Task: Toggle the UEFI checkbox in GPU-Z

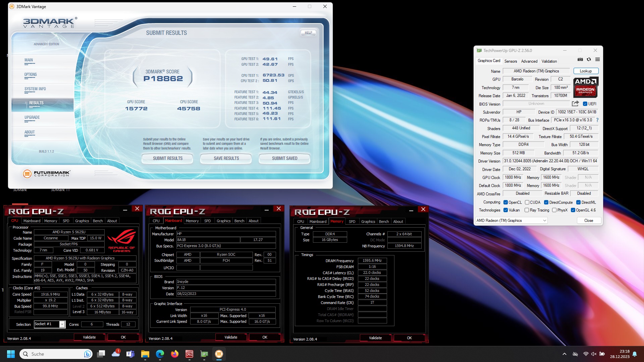Action: [x=585, y=104]
